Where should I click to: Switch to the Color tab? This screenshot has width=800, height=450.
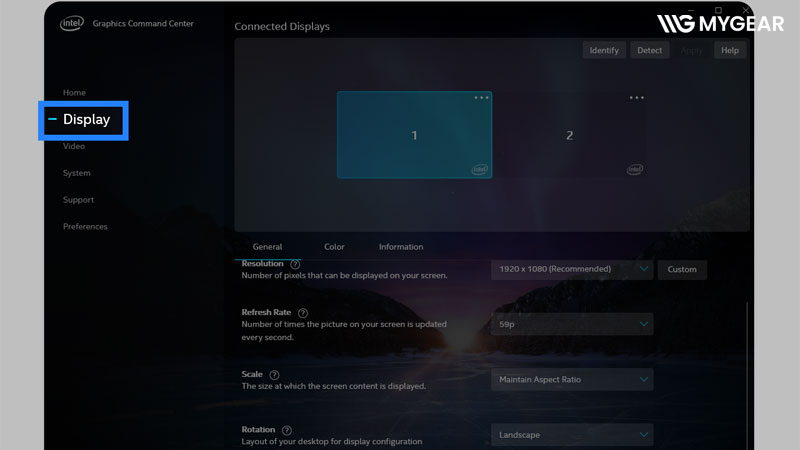tap(334, 247)
